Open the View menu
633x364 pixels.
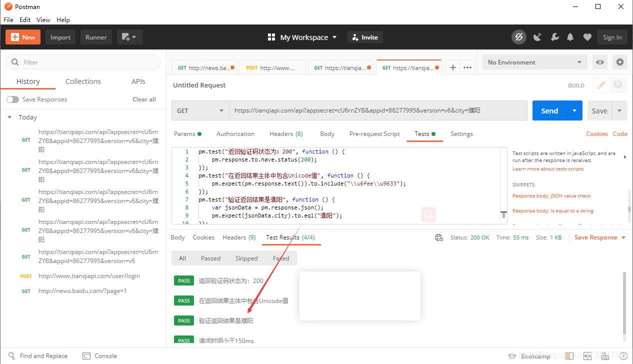click(x=43, y=19)
